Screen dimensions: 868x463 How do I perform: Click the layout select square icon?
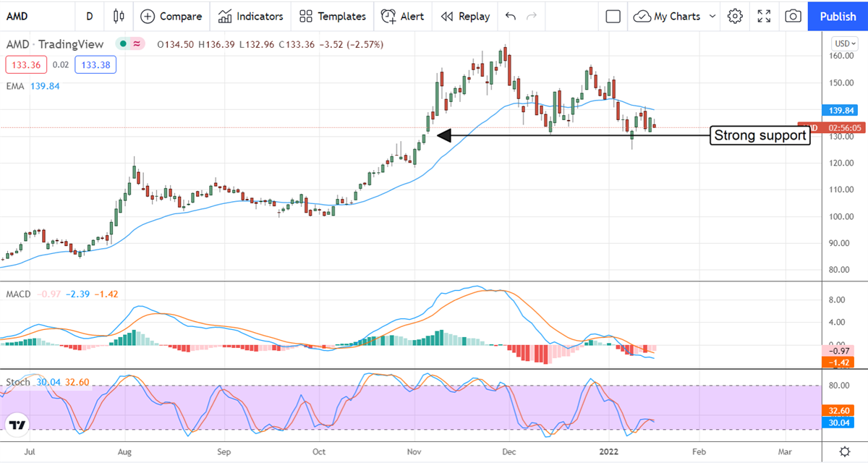(x=613, y=16)
